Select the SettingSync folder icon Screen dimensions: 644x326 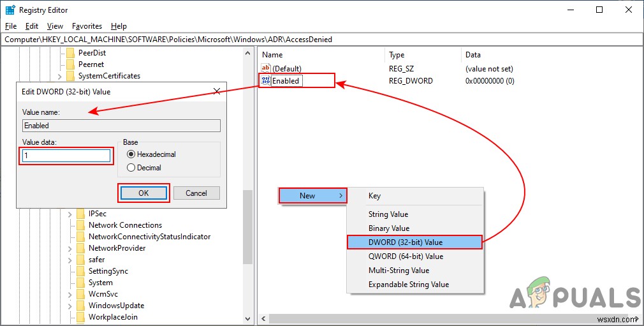[x=81, y=271]
